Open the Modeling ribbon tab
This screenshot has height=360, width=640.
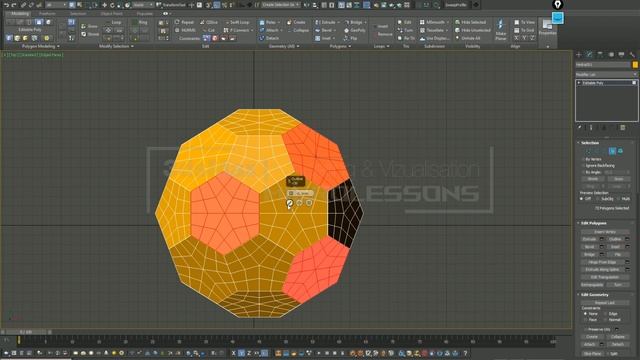20,13
